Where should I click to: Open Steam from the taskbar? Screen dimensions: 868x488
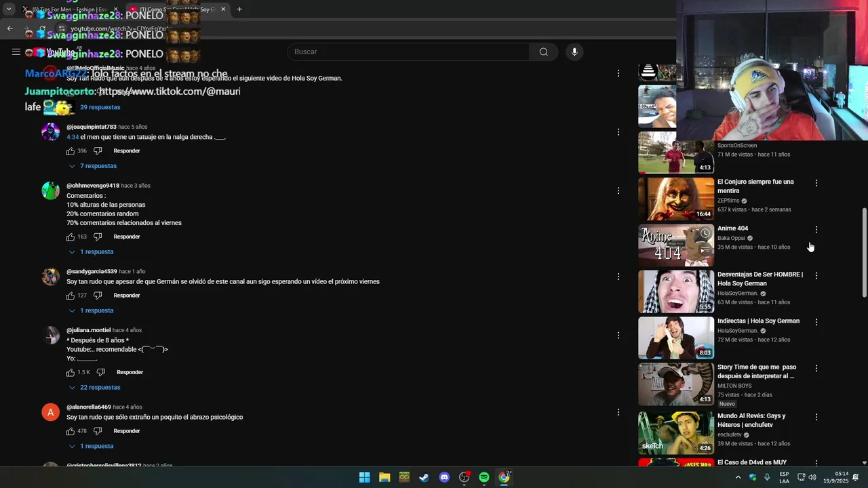point(424,477)
